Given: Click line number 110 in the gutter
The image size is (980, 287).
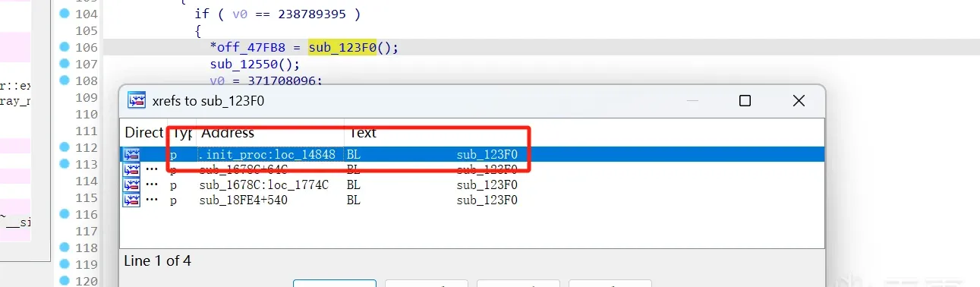Looking at the screenshot, I should point(87,114).
